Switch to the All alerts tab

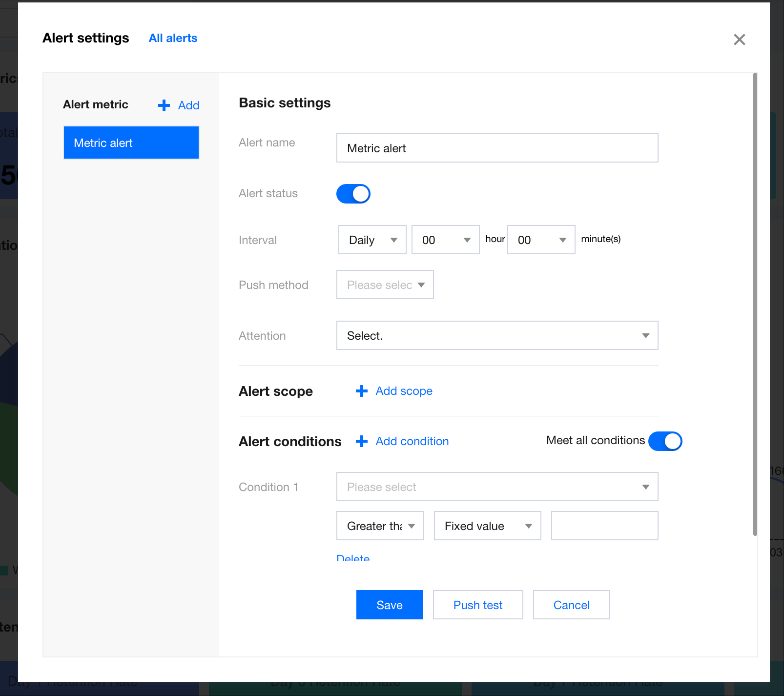[173, 38]
